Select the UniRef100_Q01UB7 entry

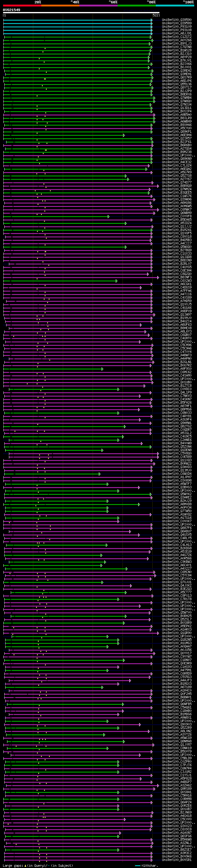pos(177,809)
